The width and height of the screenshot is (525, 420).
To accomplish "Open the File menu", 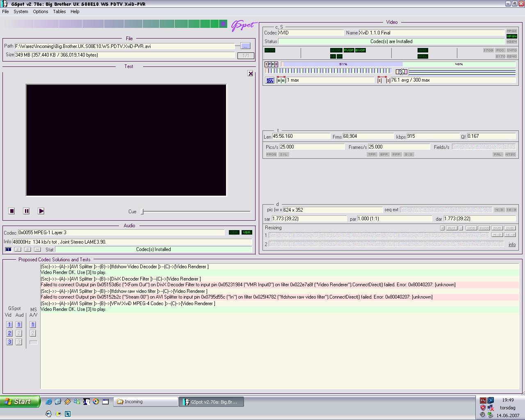I will [5, 11].
